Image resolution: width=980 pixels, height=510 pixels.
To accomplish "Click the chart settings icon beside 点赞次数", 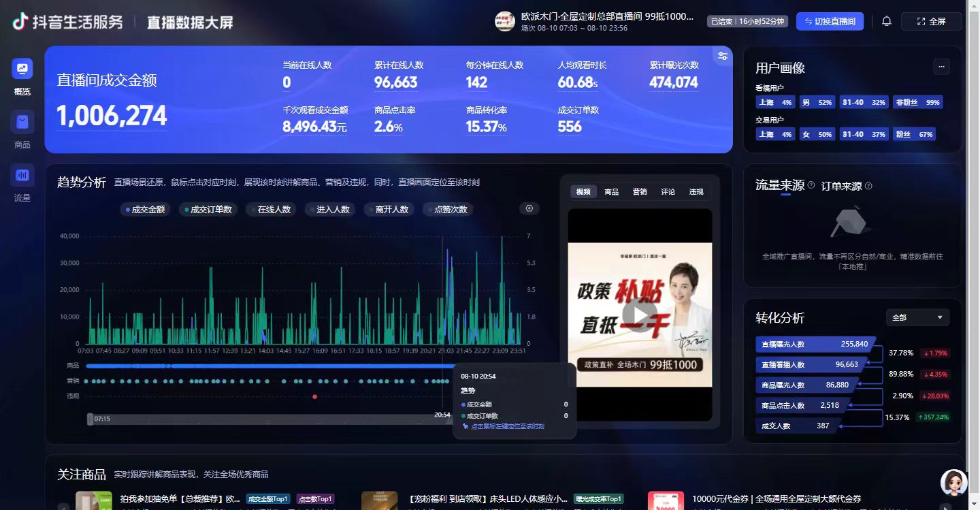I will pyautogui.click(x=529, y=208).
